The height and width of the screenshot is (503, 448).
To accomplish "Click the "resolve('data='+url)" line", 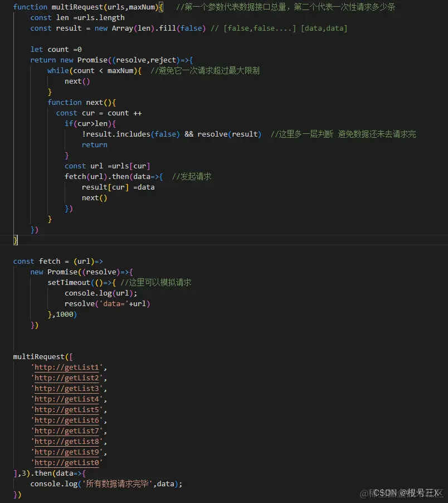I will click(108, 304).
